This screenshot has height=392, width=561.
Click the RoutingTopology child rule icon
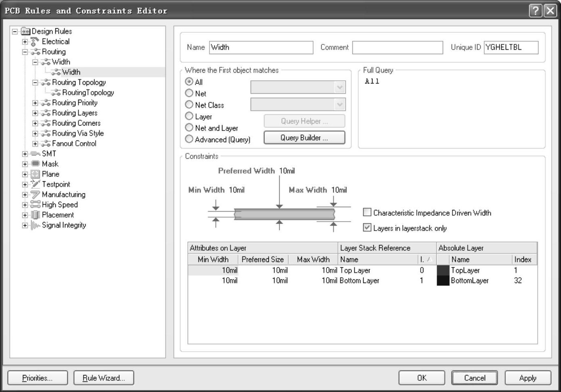coord(56,92)
